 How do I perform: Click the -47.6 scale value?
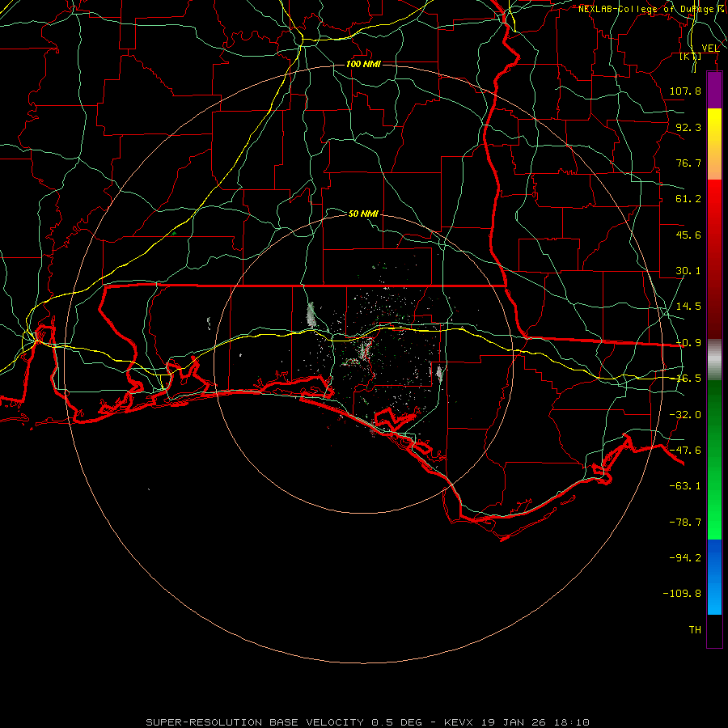[685, 451]
